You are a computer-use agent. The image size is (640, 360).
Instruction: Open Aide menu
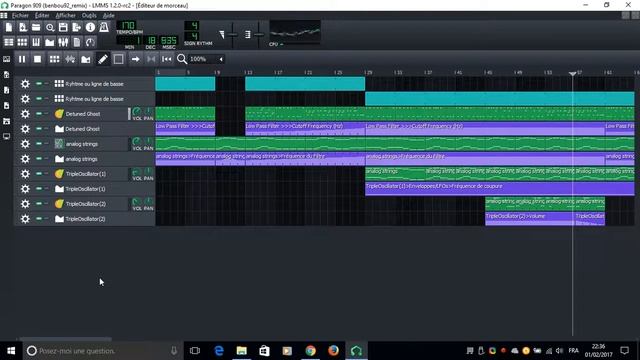pyautogui.click(x=109, y=16)
